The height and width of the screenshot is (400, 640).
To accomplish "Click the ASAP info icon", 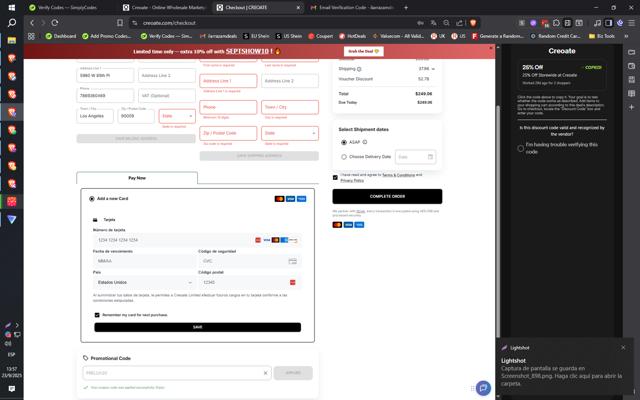I will tap(365, 142).
